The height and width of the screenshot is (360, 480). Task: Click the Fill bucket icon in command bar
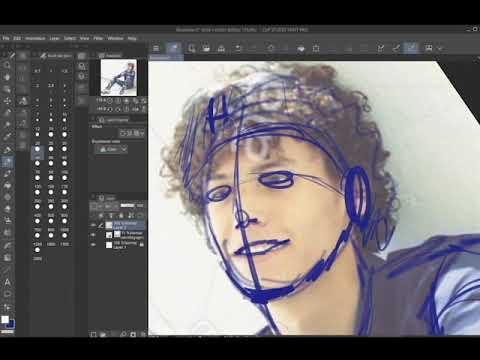301,49
